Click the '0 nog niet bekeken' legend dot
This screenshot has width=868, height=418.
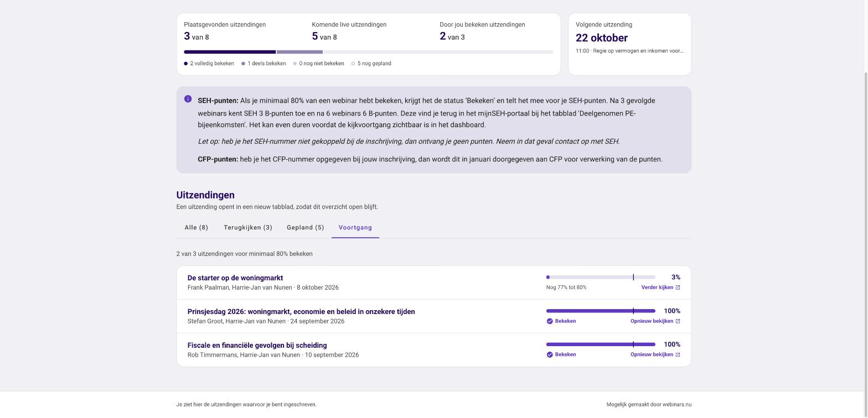click(x=295, y=64)
